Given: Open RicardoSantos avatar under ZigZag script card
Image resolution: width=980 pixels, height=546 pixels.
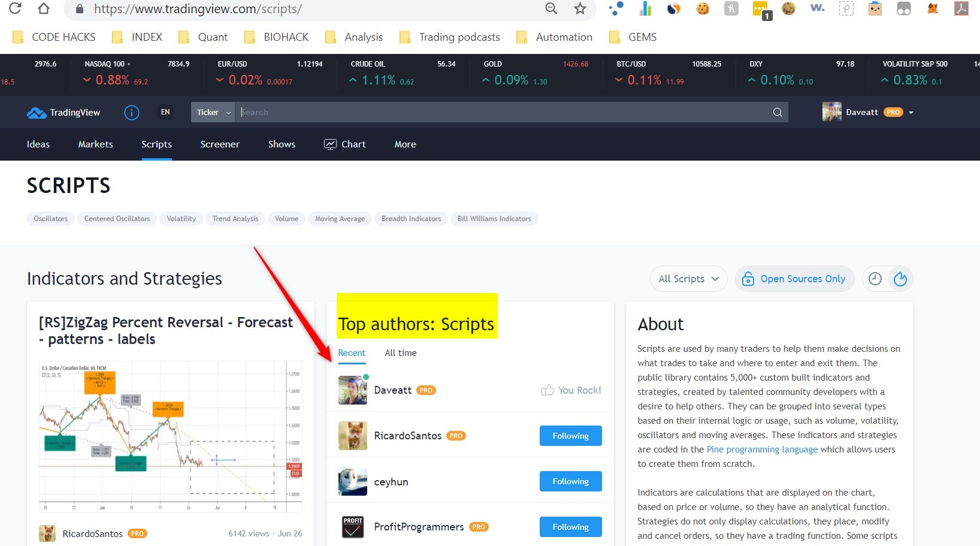Looking at the screenshot, I should pyautogui.click(x=47, y=533).
